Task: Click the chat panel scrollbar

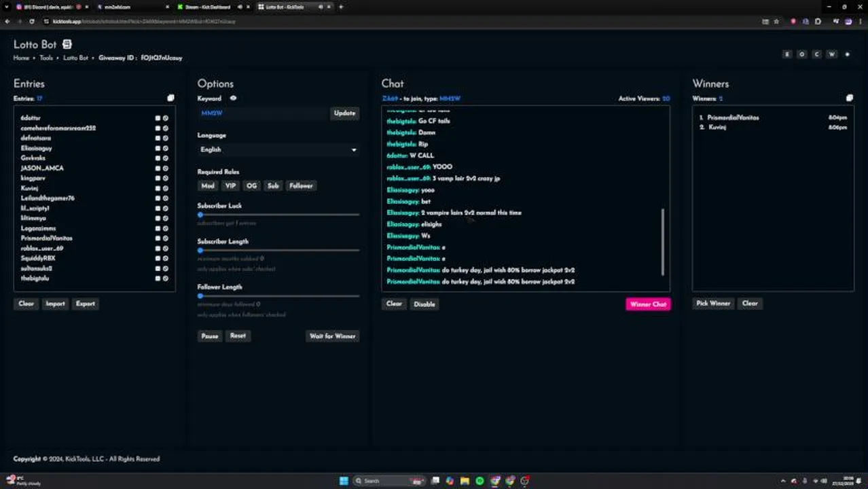Action: pyautogui.click(x=663, y=242)
